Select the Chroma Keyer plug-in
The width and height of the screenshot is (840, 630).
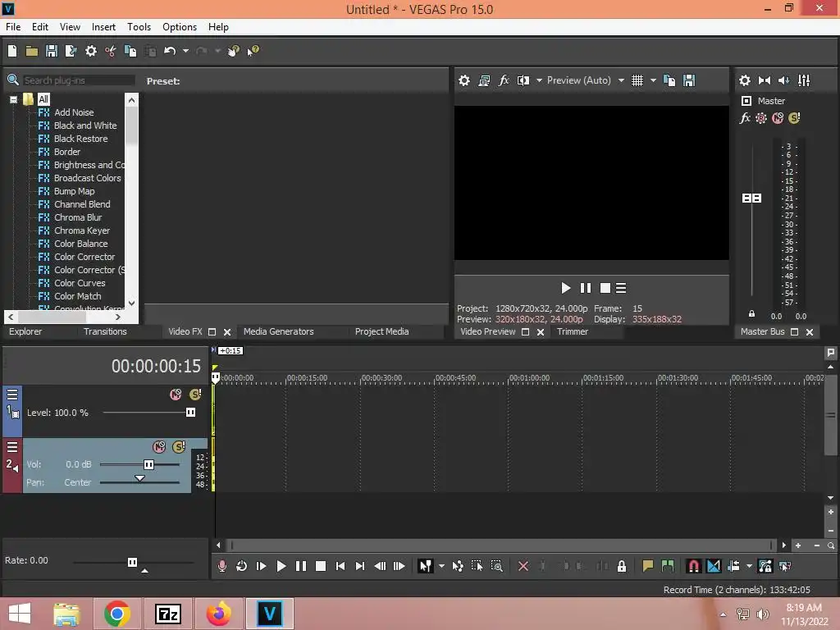(x=81, y=231)
